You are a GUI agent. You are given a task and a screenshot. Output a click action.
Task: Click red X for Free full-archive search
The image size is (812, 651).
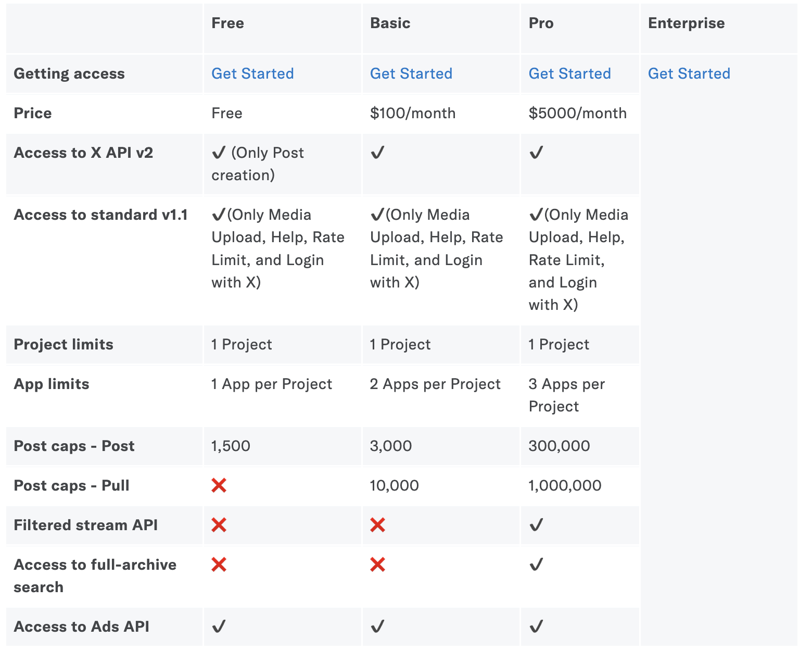(219, 565)
